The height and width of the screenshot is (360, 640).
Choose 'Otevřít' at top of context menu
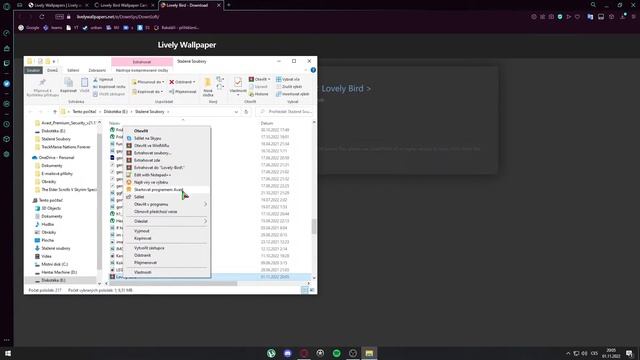[141, 131]
